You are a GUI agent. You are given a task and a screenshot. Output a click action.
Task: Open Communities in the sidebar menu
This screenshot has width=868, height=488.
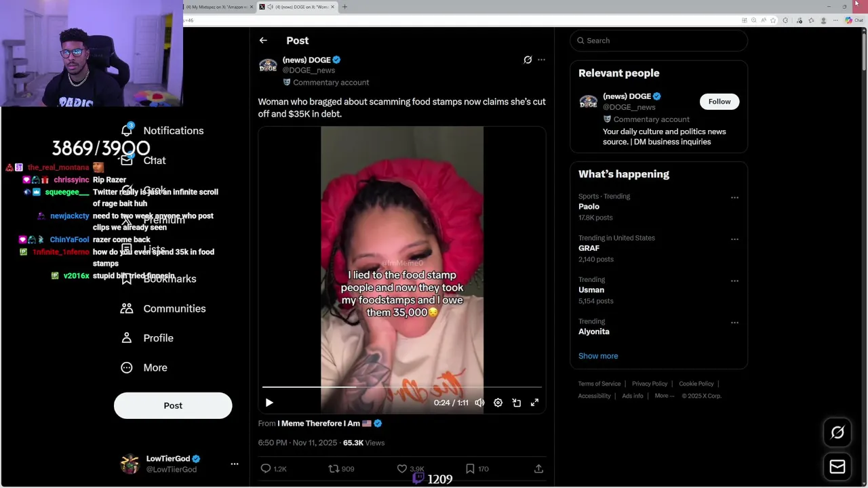coord(174,308)
